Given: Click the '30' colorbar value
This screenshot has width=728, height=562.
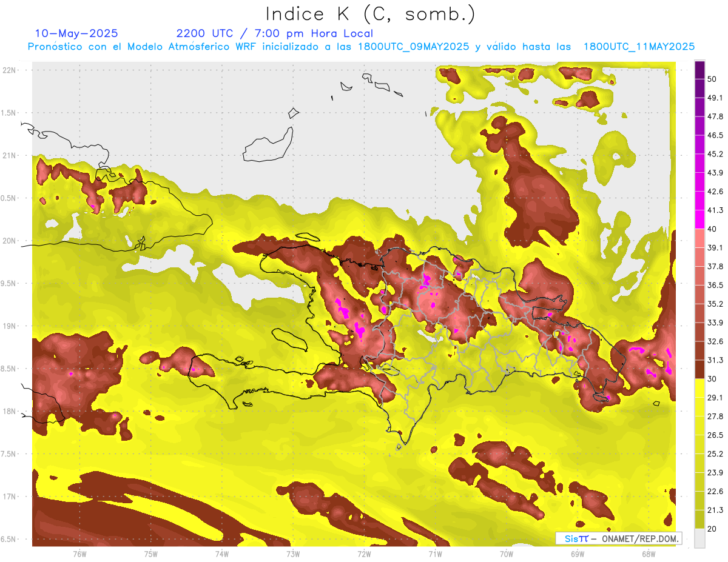Looking at the screenshot, I should [x=712, y=379].
